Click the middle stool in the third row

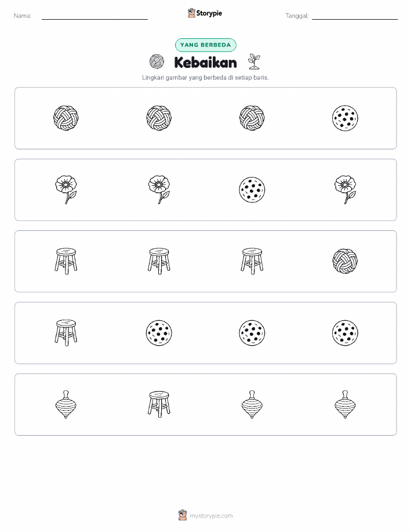pos(159,261)
